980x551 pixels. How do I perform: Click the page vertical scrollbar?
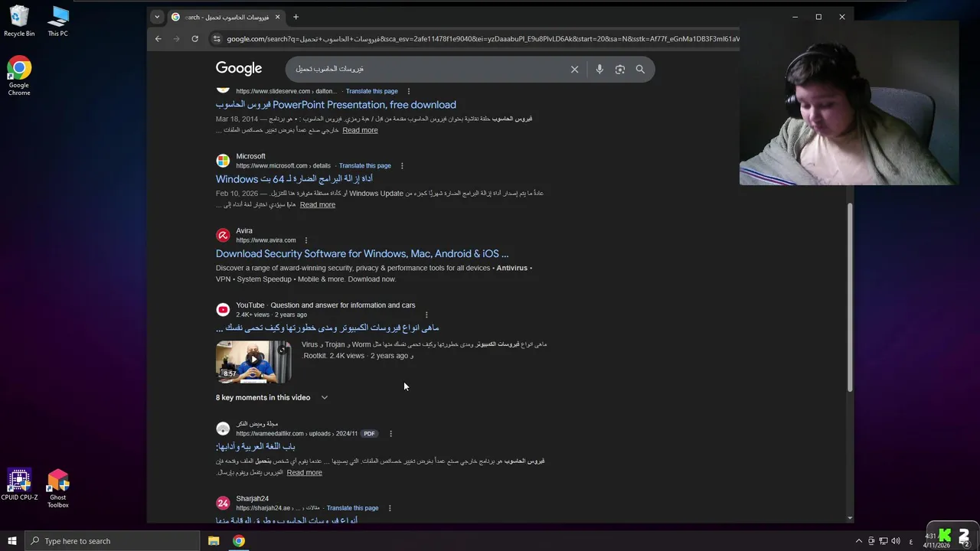(850, 298)
